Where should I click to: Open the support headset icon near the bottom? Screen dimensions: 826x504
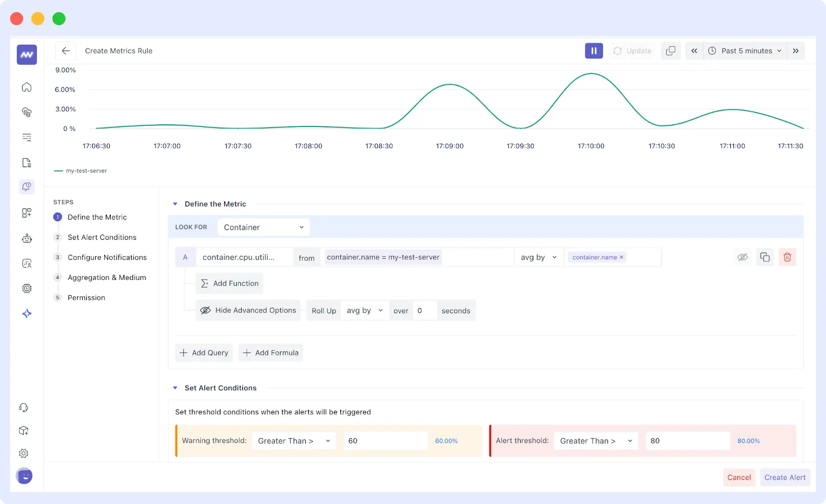click(24, 407)
